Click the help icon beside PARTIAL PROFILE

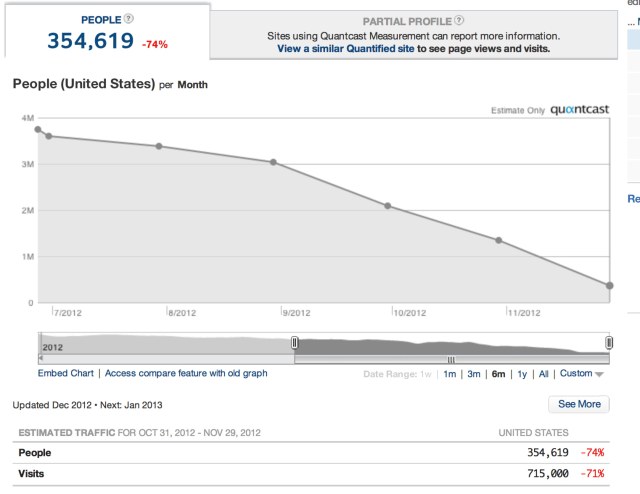click(x=459, y=20)
